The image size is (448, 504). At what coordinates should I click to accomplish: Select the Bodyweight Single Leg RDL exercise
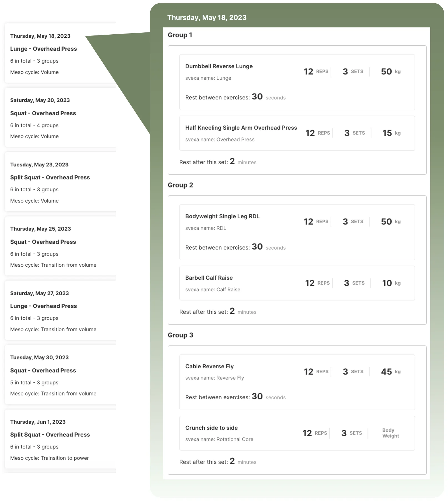tap(222, 216)
